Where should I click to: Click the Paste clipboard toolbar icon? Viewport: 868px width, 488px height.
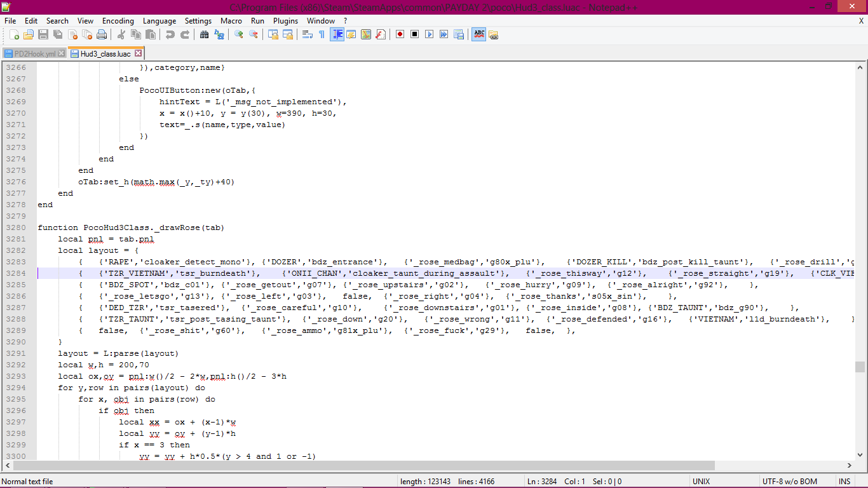pyautogui.click(x=150, y=34)
